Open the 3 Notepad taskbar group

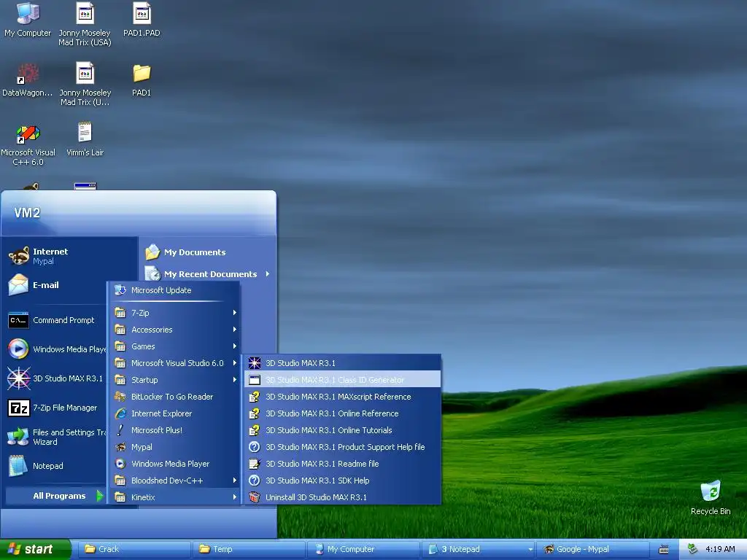[479, 549]
